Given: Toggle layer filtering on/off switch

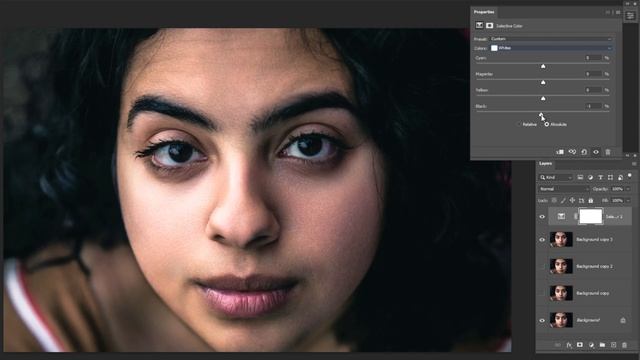Looking at the screenshot, I should 630,176.
